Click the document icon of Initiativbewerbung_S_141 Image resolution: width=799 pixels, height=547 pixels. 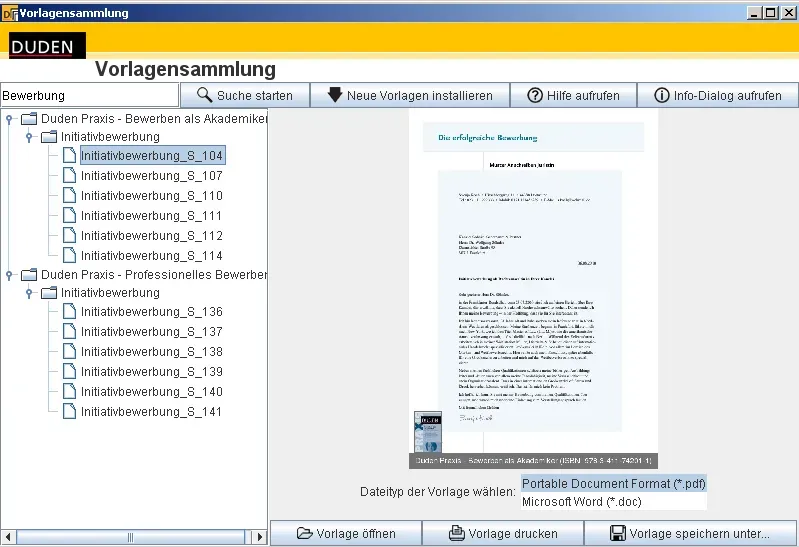point(69,411)
